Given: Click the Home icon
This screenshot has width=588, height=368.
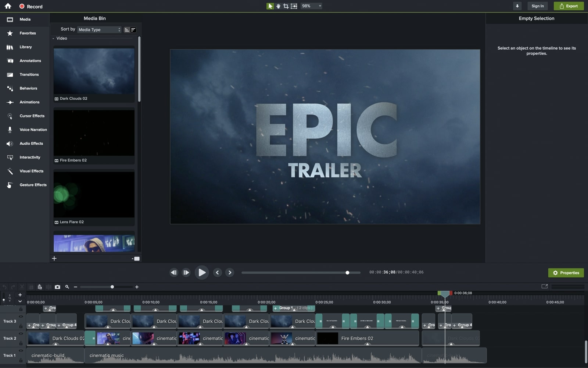Looking at the screenshot, I should click(x=8, y=6).
